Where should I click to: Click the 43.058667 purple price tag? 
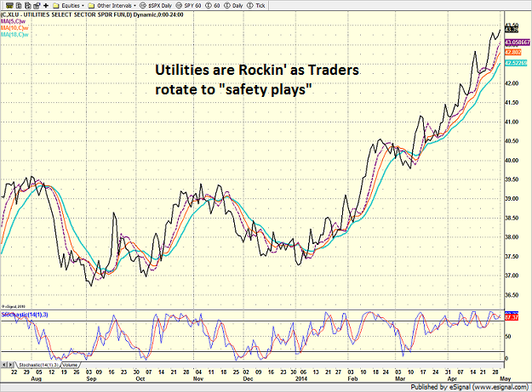point(517,43)
